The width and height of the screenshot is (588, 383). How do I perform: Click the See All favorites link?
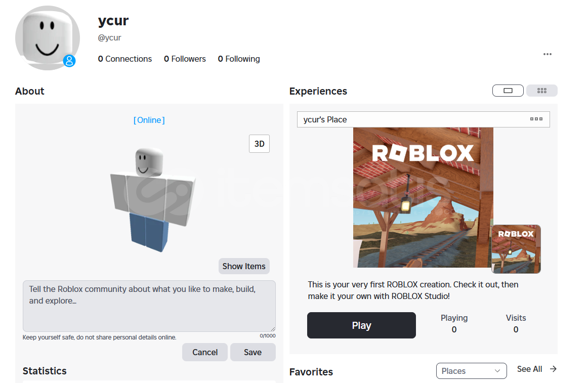(x=529, y=369)
